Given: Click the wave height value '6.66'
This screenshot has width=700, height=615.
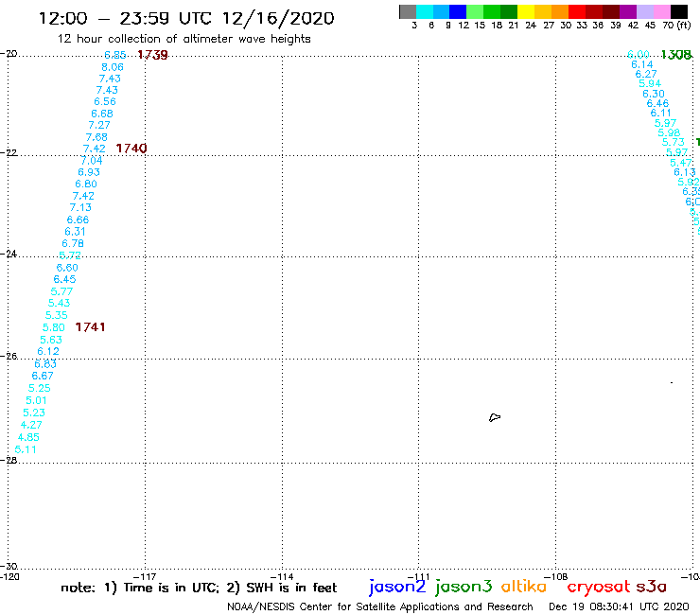Looking at the screenshot, I should [x=78, y=220].
